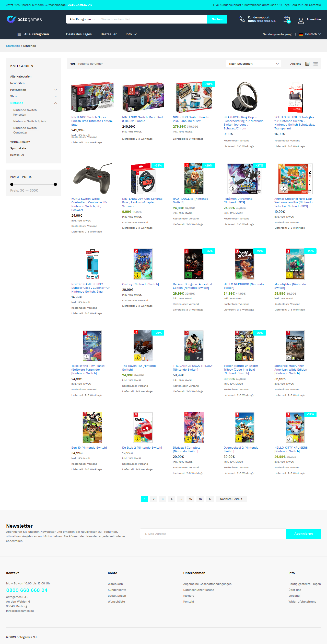Collapse the Nintendo category

tap(55, 103)
